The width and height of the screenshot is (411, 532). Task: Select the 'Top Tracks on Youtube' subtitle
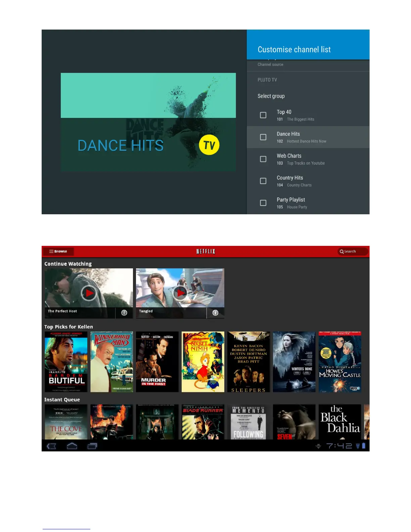tap(306, 163)
